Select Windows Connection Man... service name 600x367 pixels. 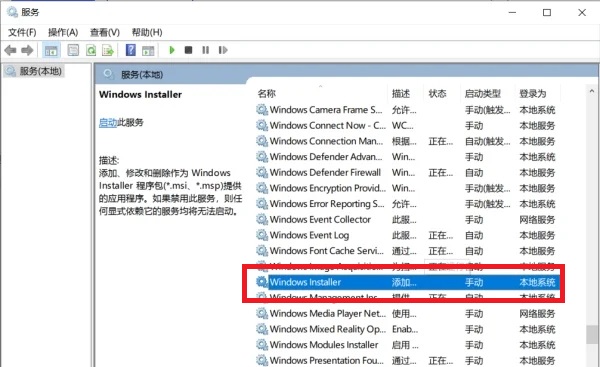[x=326, y=141]
